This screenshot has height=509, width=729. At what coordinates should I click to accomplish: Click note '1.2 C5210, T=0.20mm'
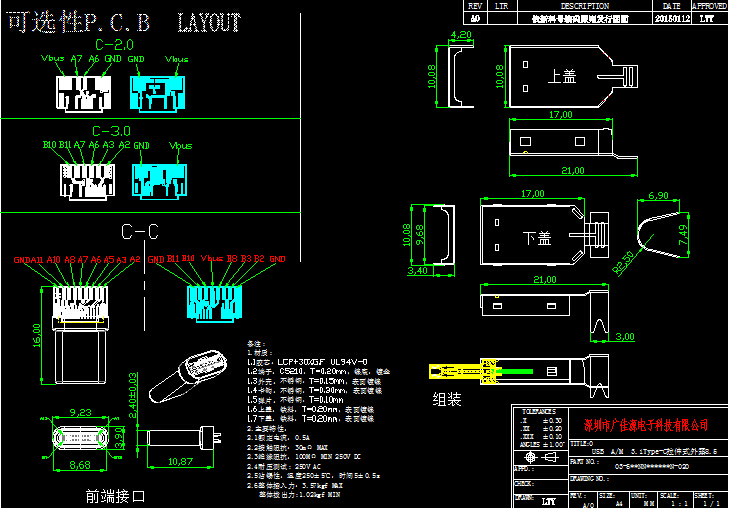tap(318, 371)
